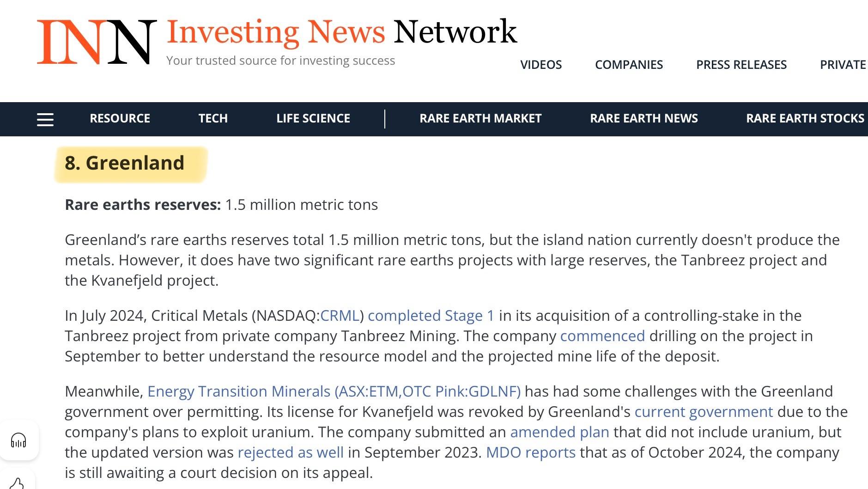Open the "MDO reports" link
Image resolution: width=868 pixels, height=489 pixels.
(x=530, y=452)
